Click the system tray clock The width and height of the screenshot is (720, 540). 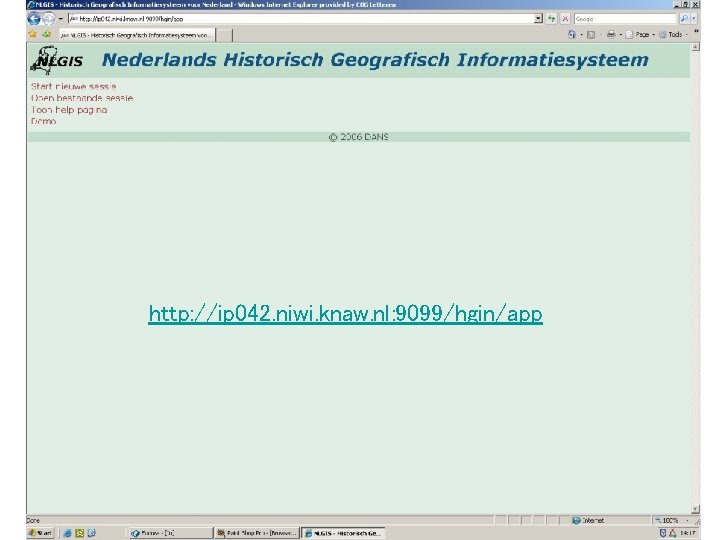pyautogui.click(x=688, y=533)
